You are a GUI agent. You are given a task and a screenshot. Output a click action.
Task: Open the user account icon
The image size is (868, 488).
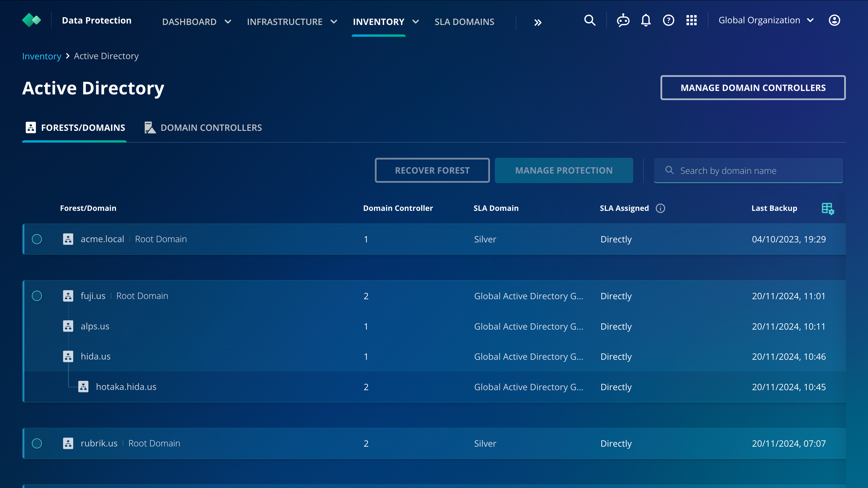pos(835,20)
